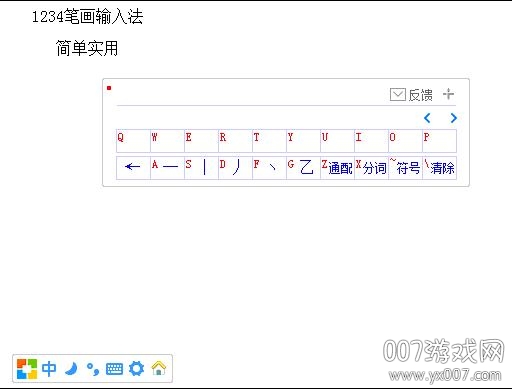Viewport: 512px width, 389px height.
Task: Click the backspace left-arrow key
Action: pyautogui.click(x=133, y=168)
